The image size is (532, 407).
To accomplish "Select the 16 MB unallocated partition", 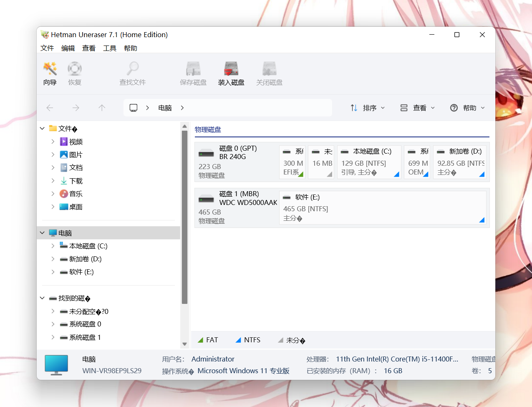I will click(321, 162).
